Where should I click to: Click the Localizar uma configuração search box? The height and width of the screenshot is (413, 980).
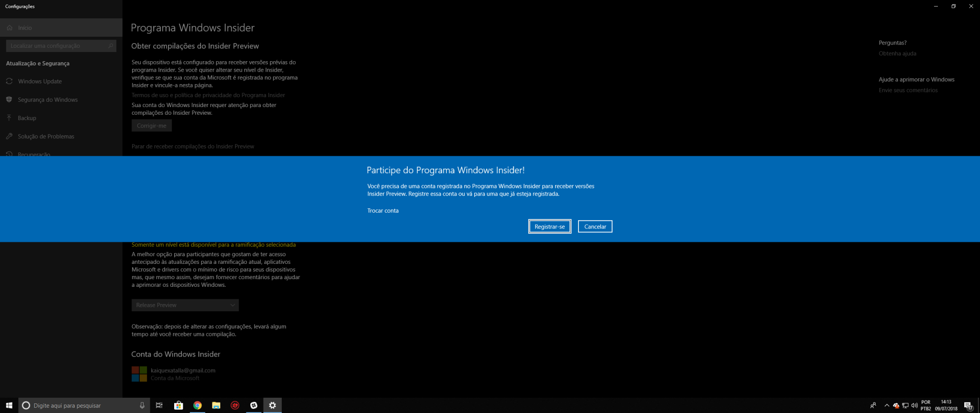pyautogui.click(x=61, y=46)
